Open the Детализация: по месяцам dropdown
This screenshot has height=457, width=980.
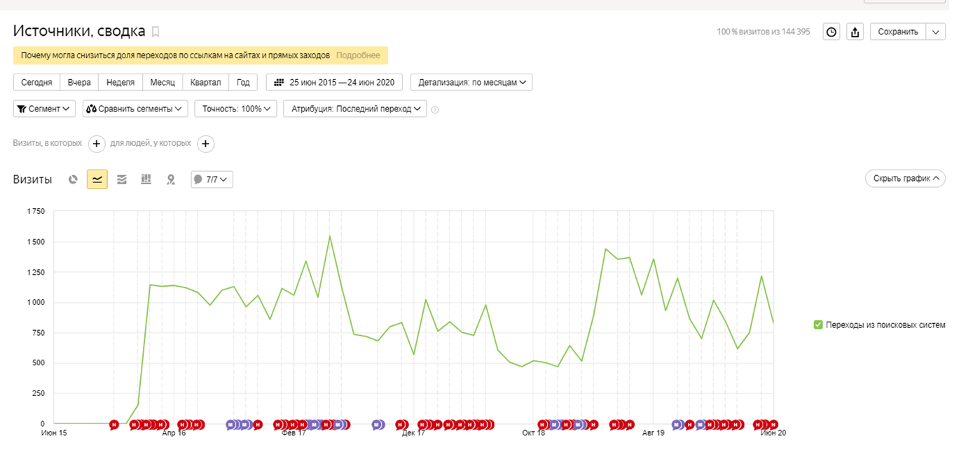click(471, 82)
